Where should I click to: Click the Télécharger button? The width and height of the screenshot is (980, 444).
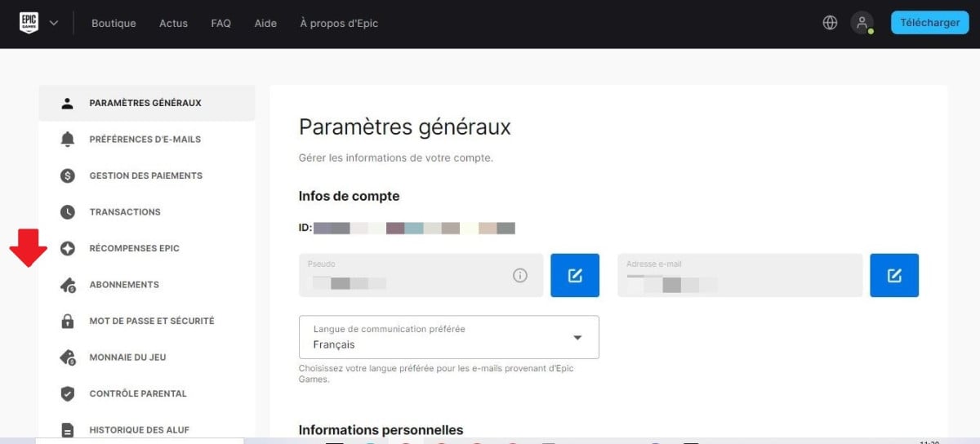point(929,23)
